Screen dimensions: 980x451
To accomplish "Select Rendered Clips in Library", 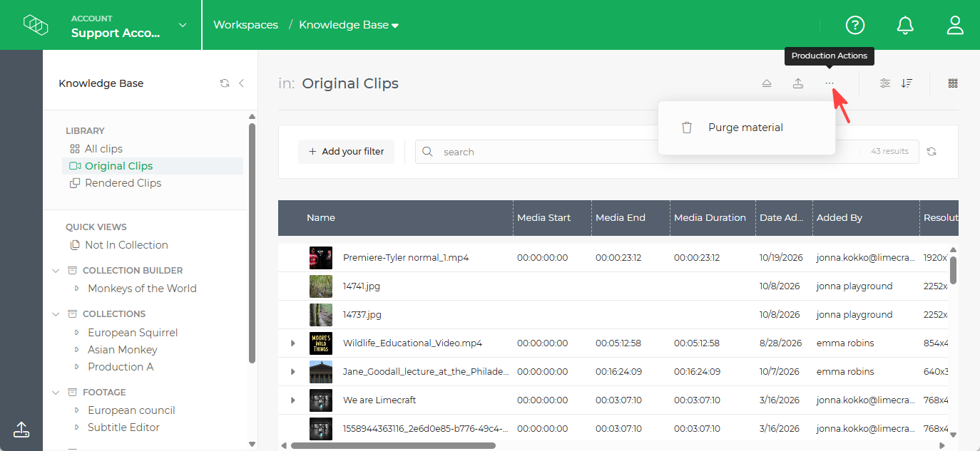I will point(123,183).
